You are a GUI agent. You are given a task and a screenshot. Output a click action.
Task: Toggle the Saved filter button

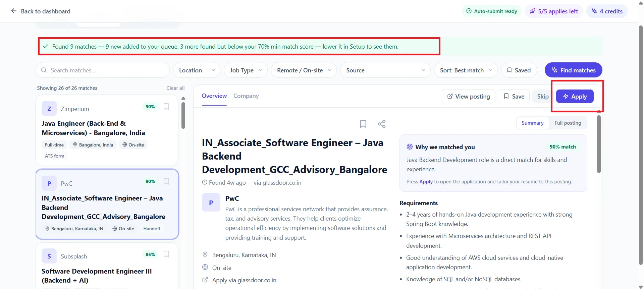[519, 70]
